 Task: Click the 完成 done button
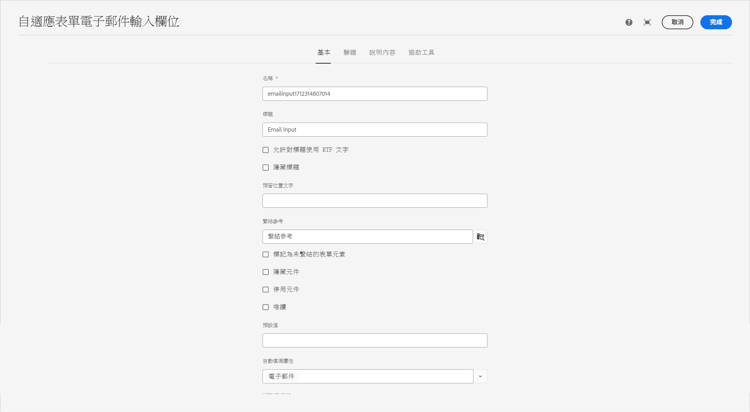pyautogui.click(x=716, y=22)
